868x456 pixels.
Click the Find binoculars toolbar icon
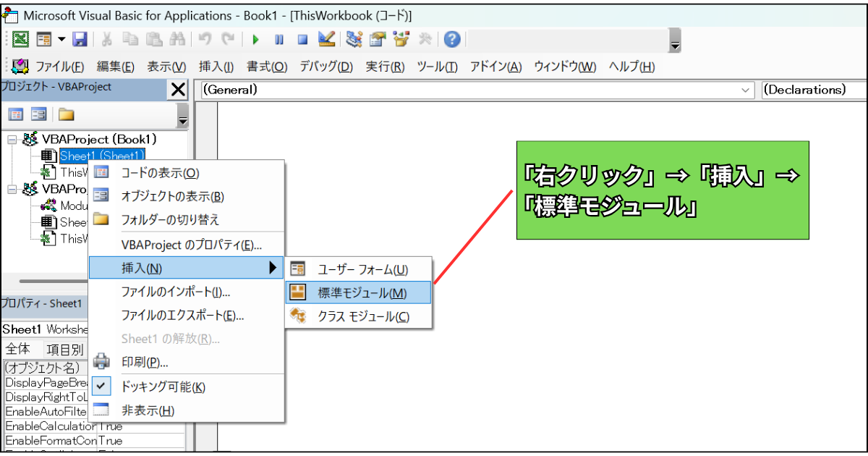click(x=177, y=39)
